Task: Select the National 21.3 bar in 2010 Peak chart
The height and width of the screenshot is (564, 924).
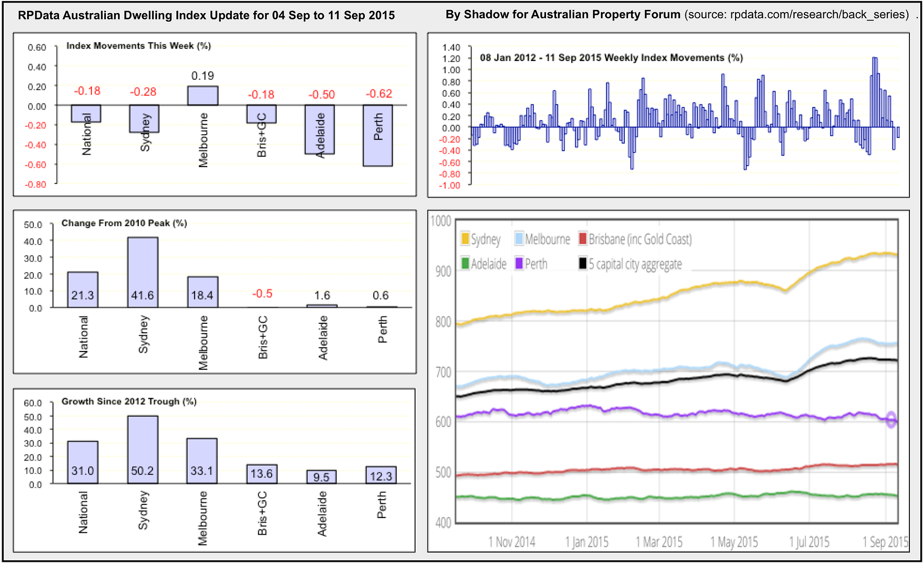Action: coord(82,290)
